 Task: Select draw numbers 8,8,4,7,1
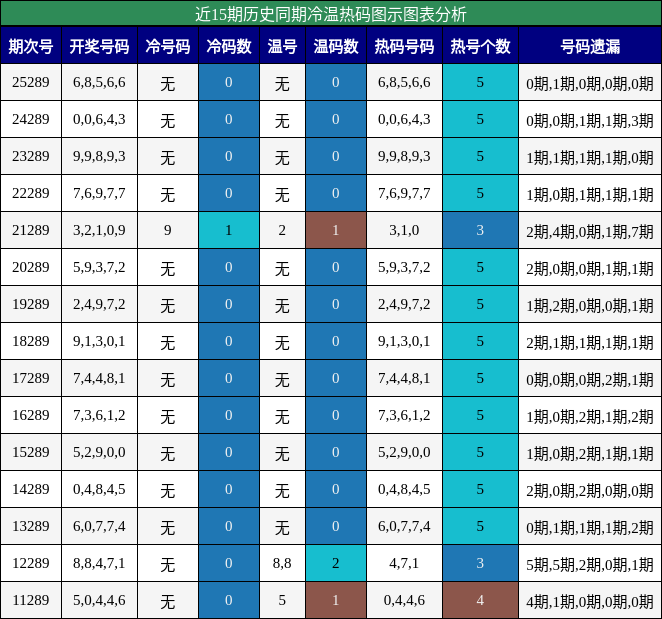(x=99, y=563)
